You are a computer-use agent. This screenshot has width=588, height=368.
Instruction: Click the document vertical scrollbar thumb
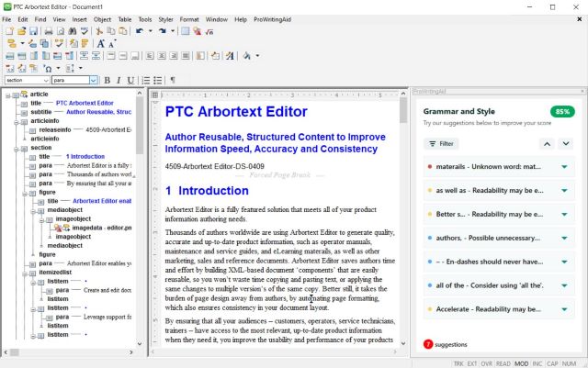tap(403, 110)
